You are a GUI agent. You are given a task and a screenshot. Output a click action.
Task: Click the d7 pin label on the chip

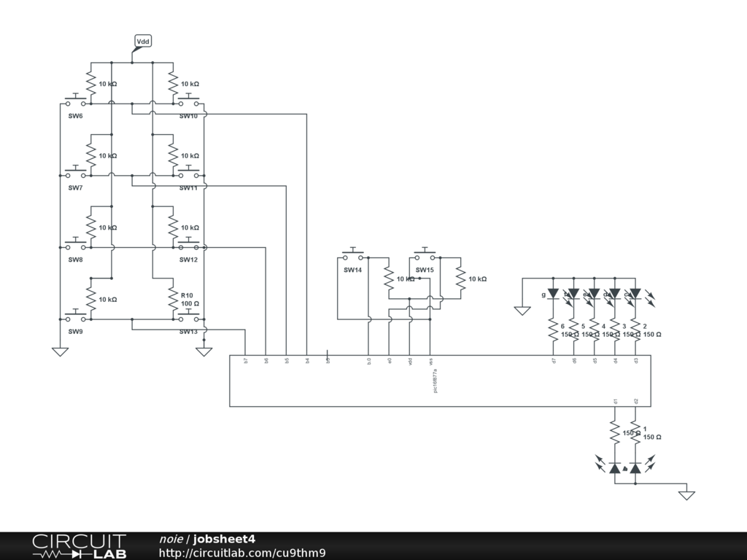coord(554,360)
